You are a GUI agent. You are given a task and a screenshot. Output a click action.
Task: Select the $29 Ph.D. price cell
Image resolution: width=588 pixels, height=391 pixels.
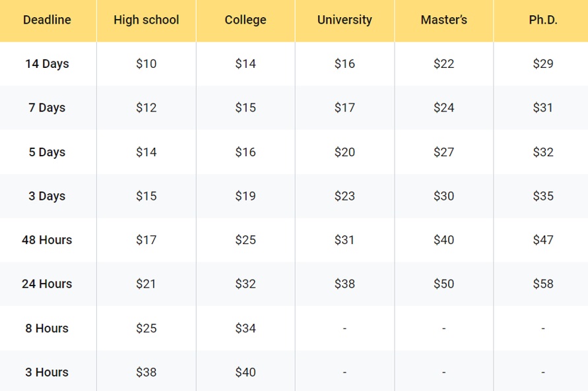click(x=542, y=64)
